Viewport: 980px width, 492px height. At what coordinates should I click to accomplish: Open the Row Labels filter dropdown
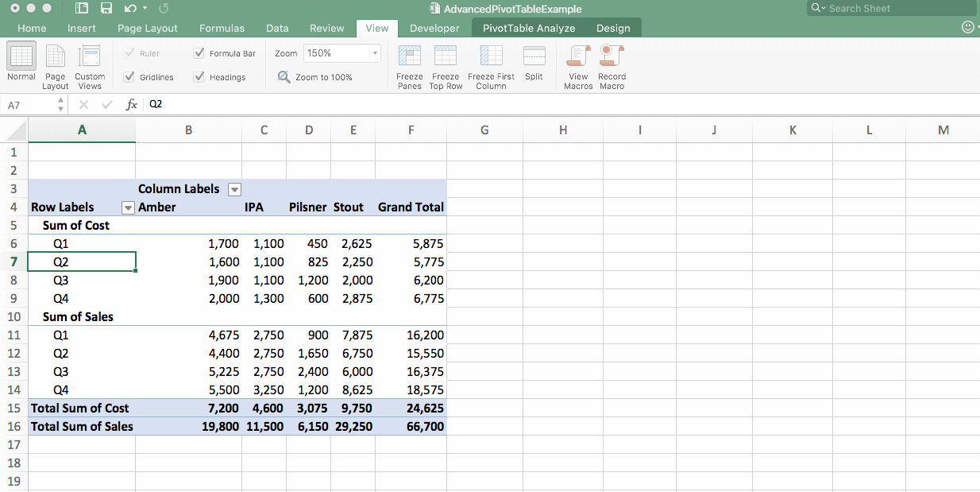tap(128, 207)
